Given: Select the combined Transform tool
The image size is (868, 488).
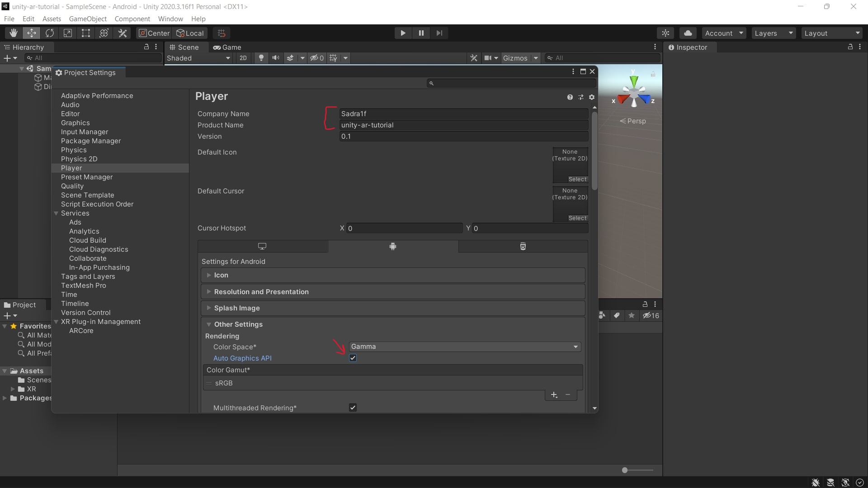Looking at the screenshot, I should [x=104, y=33].
